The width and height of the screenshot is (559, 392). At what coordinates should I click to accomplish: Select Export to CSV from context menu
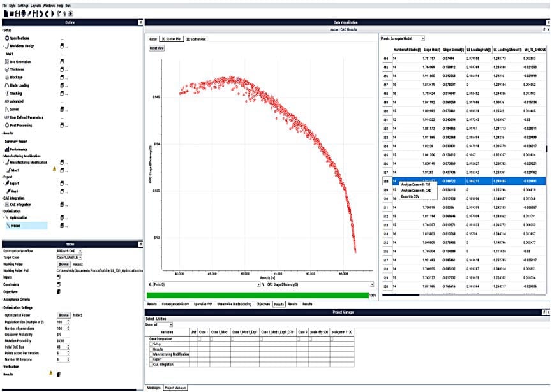(410, 196)
